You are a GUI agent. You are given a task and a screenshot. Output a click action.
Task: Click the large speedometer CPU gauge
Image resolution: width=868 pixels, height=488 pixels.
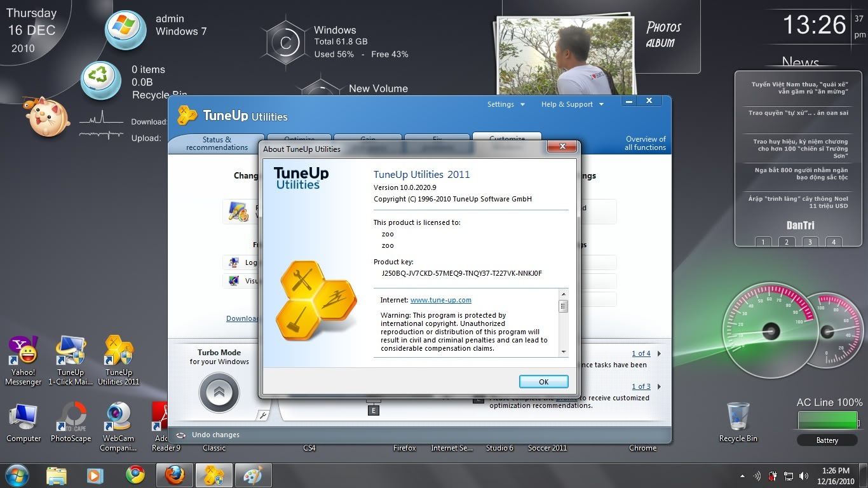(x=771, y=331)
